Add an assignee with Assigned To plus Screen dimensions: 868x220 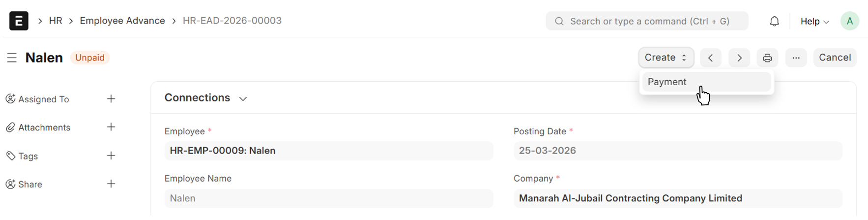(111, 99)
